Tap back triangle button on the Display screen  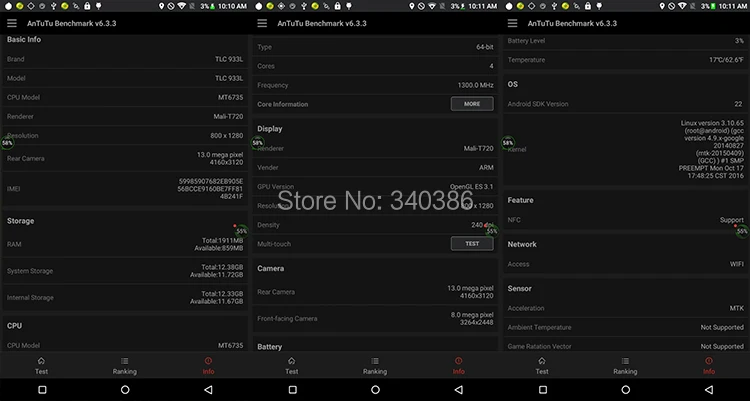pos(458,390)
